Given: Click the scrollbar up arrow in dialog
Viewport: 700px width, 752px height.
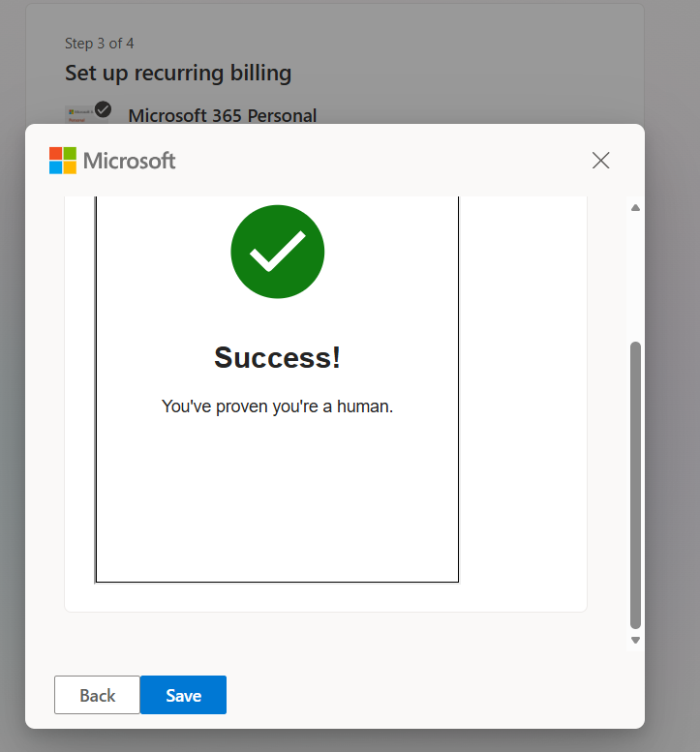Looking at the screenshot, I should [x=636, y=208].
